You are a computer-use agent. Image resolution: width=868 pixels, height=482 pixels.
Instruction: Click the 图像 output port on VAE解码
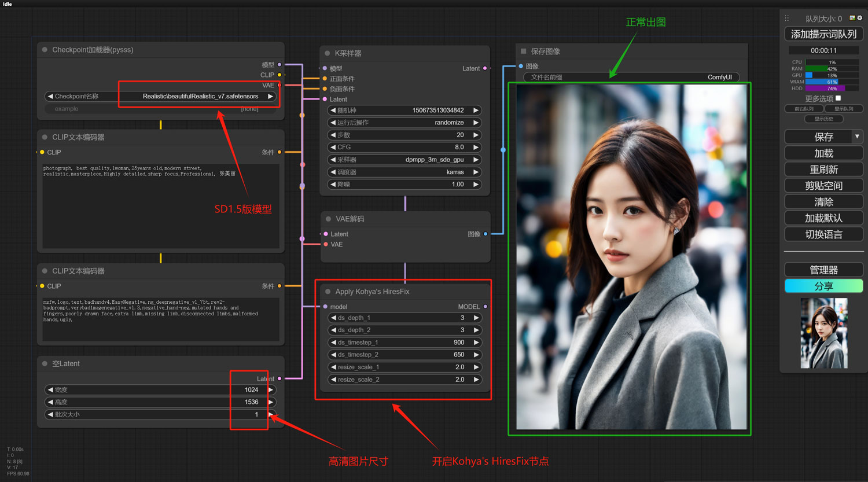(485, 234)
